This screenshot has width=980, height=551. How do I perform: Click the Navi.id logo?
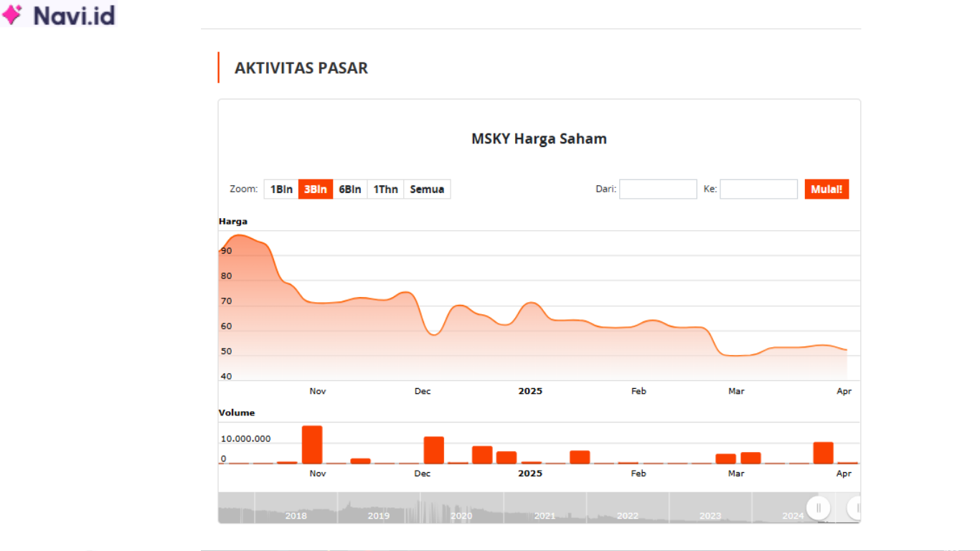pyautogui.click(x=58, y=15)
